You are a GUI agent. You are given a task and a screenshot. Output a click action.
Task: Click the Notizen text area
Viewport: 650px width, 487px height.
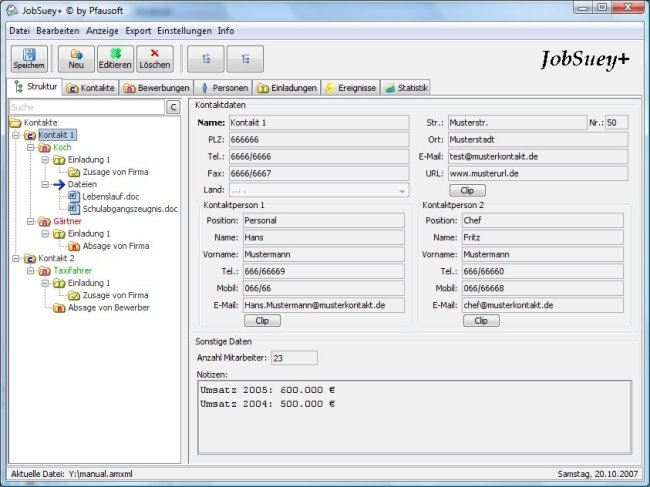[x=414, y=417]
